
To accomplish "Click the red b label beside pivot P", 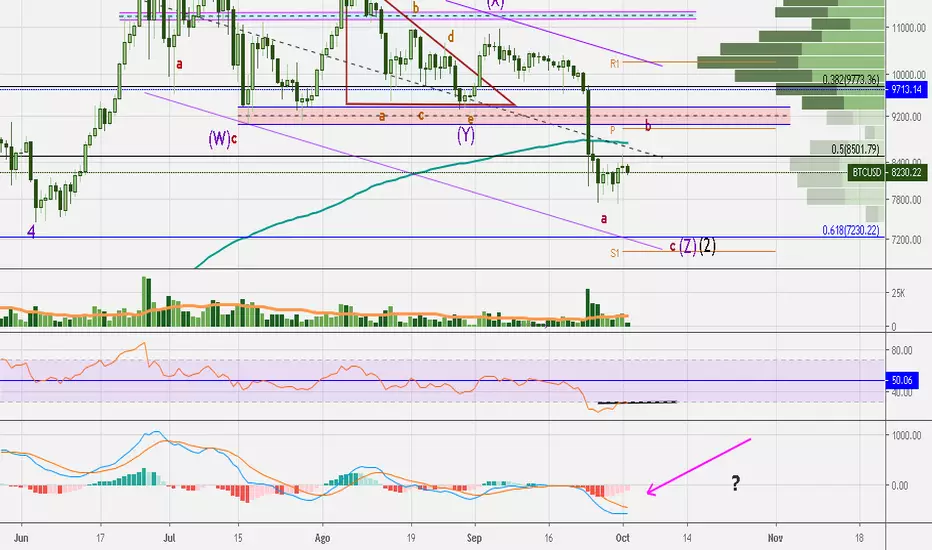I will click(648, 125).
